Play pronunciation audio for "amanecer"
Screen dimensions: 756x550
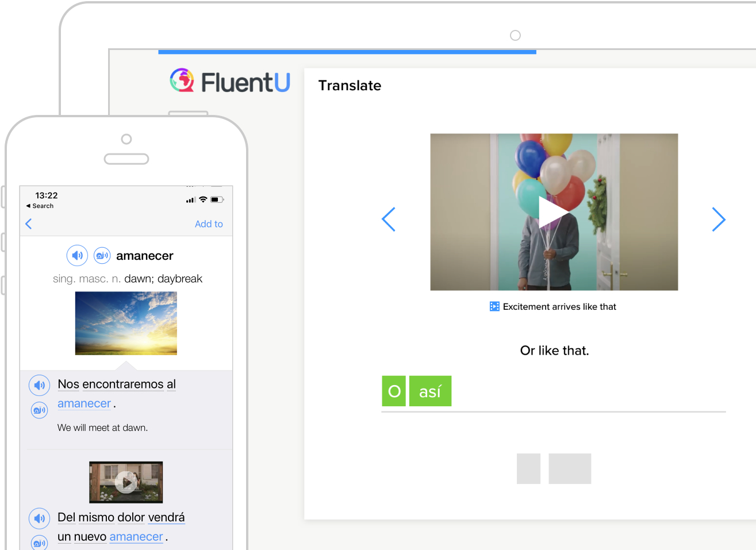77,255
